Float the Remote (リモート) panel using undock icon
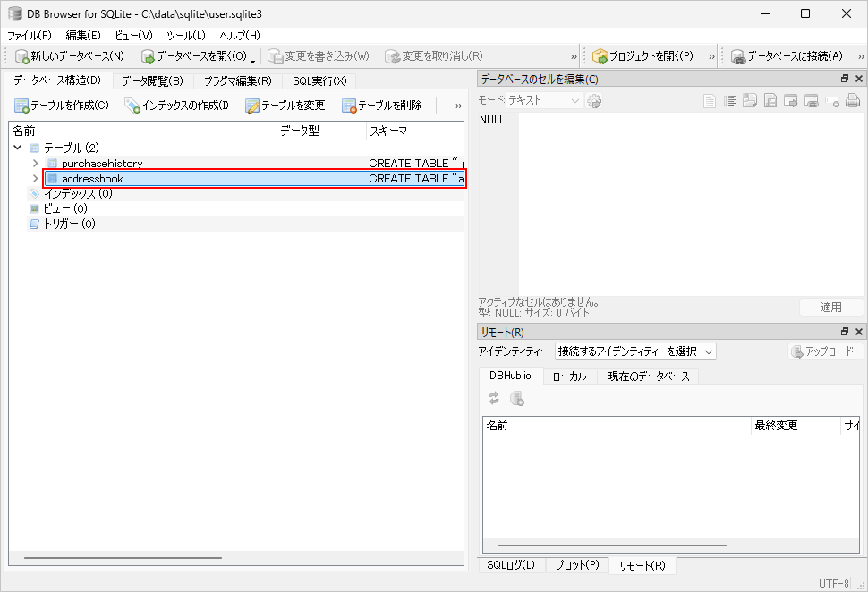 click(844, 332)
